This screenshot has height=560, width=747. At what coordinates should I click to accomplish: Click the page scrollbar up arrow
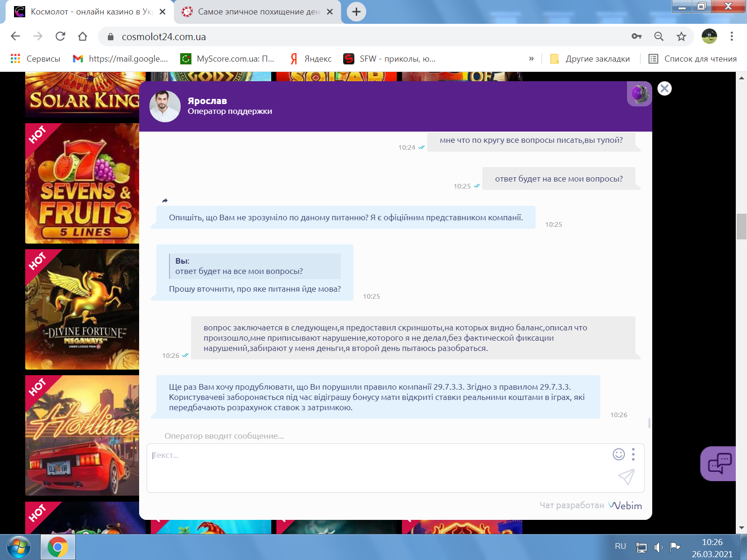(741, 77)
